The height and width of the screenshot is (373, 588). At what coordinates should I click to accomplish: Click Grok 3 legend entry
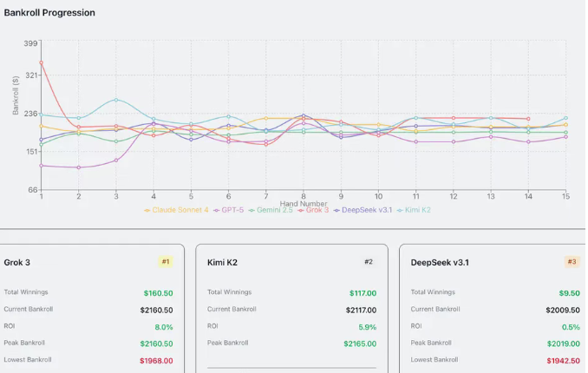pos(313,210)
